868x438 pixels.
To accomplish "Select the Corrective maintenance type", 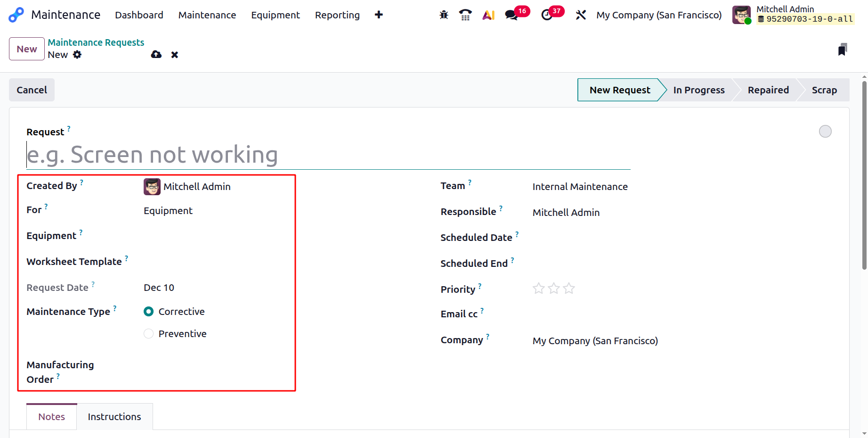I will [149, 312].
